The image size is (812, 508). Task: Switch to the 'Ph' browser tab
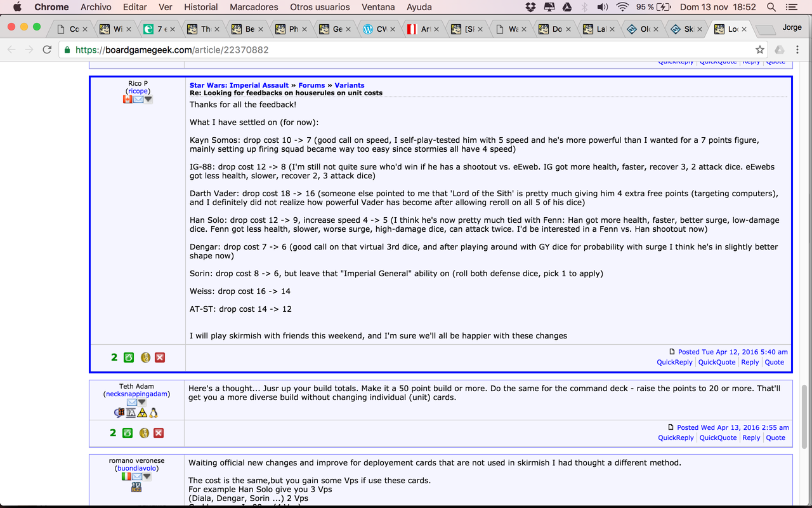point(292,29)
